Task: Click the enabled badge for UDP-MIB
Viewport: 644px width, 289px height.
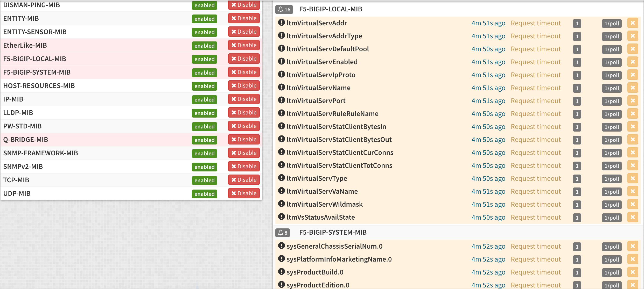Action: click(x=205, y=194)
